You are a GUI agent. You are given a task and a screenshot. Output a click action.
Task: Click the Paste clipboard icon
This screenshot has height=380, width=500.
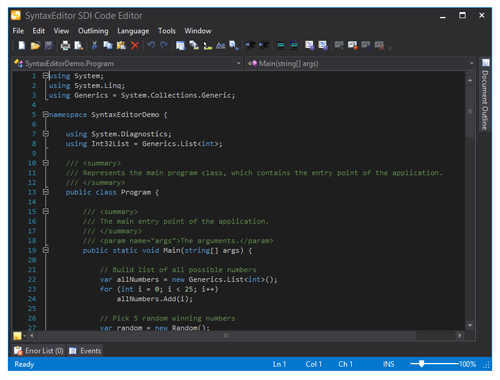coord(121,45)
